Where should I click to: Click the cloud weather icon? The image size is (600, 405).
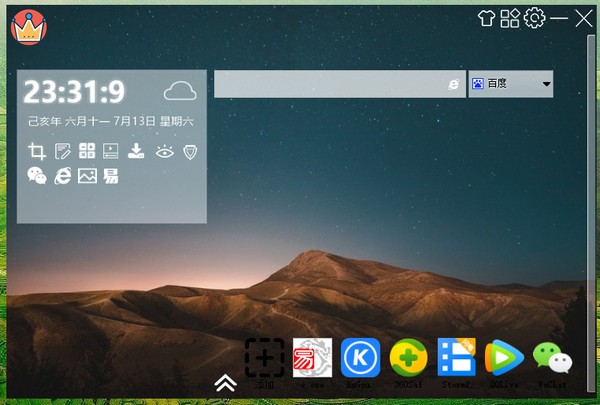[180, 92]
